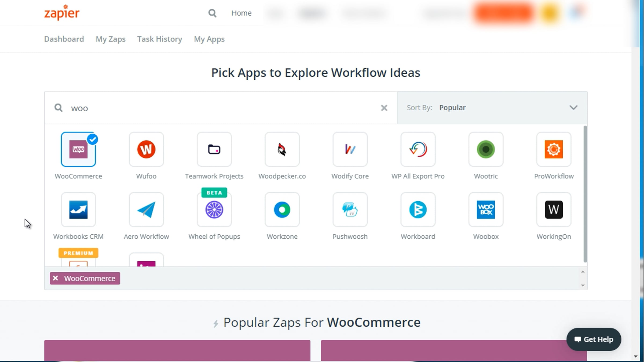The height and width of the screenshot is (362, 644).
Task: Select the Woobox app icon
Action: (486, 210)
